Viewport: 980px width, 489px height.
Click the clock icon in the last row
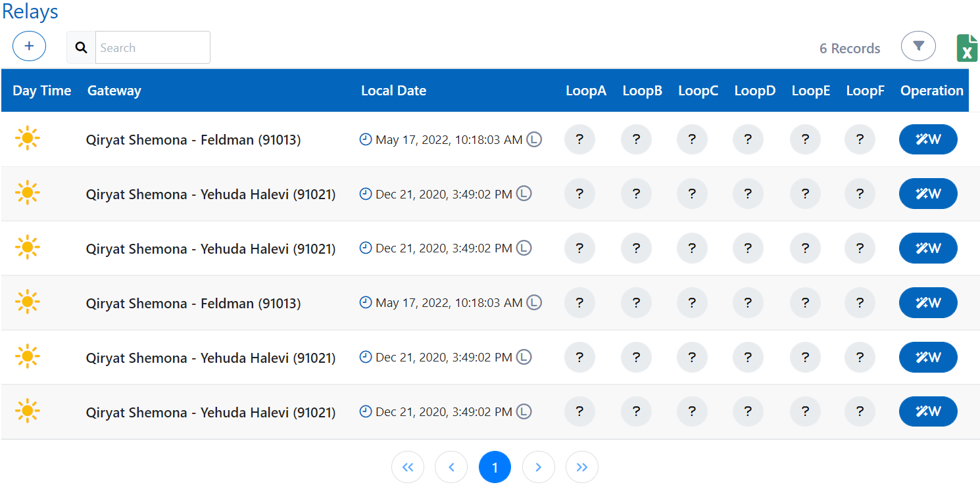point(366,411)
